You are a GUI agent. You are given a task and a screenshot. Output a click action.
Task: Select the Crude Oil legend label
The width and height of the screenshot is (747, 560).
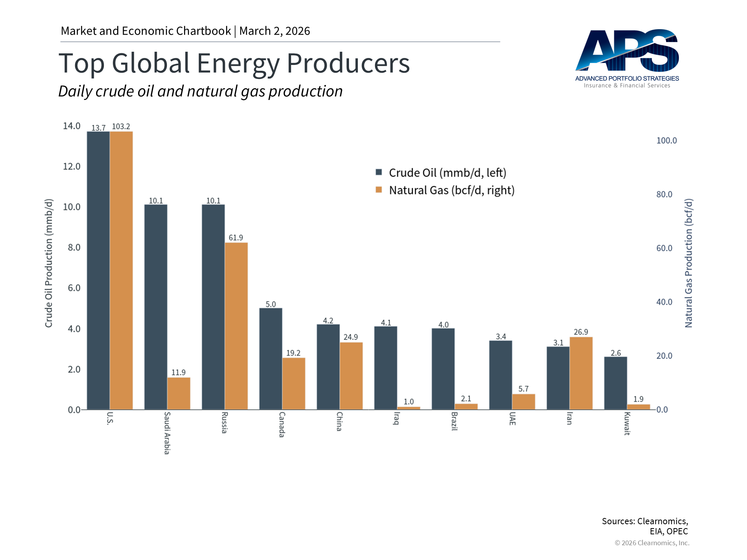click(447, 173)
